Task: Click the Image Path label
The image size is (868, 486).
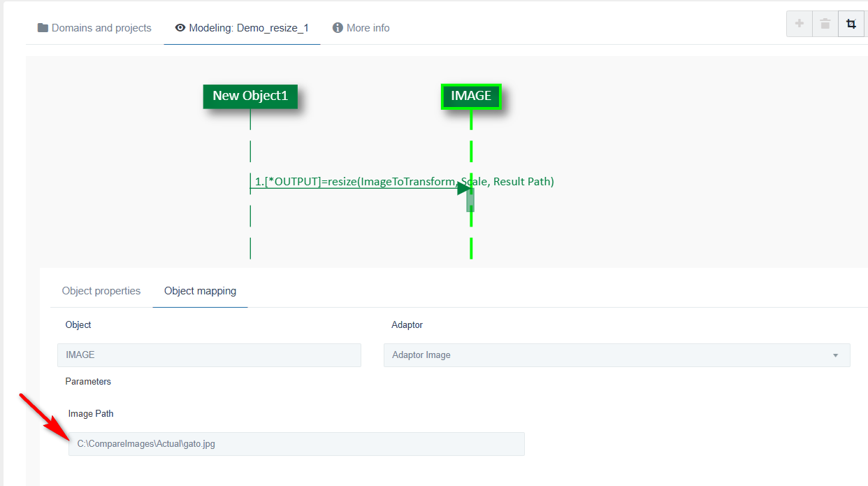Action: pos(91,414)
